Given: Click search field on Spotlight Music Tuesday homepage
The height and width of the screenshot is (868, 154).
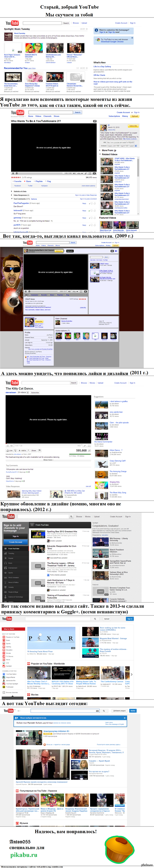Looking at the screenshot, I should [x=42, y=23].
